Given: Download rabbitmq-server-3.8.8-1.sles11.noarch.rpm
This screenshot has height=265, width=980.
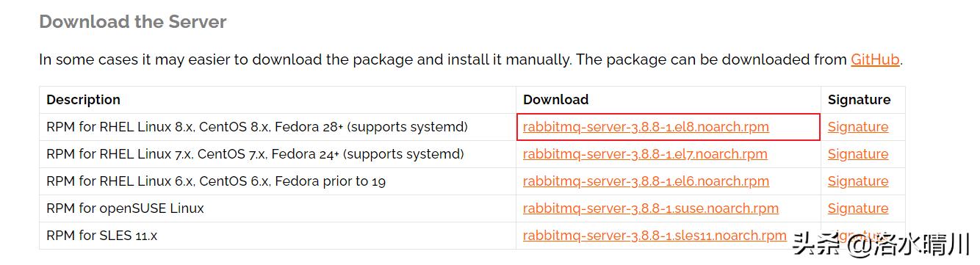Looking at the screenshot, I should click(x=655, y=236).
